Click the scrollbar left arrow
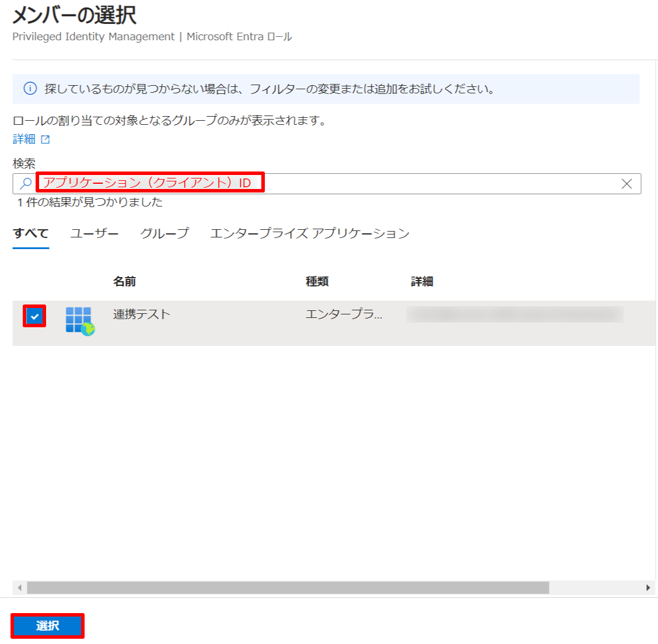Viewport: 658px width, 644px height. click(19, 587)
